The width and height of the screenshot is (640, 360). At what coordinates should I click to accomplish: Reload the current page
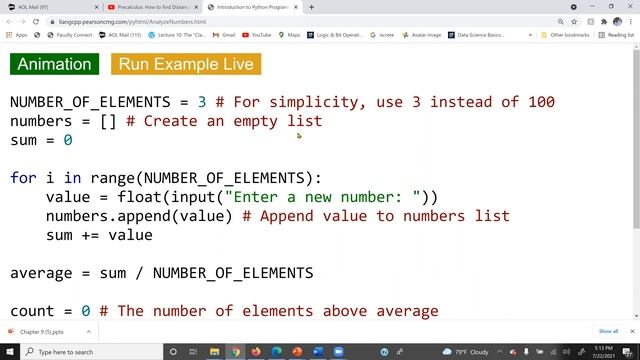pyautogui.click(x=36, y=22)
